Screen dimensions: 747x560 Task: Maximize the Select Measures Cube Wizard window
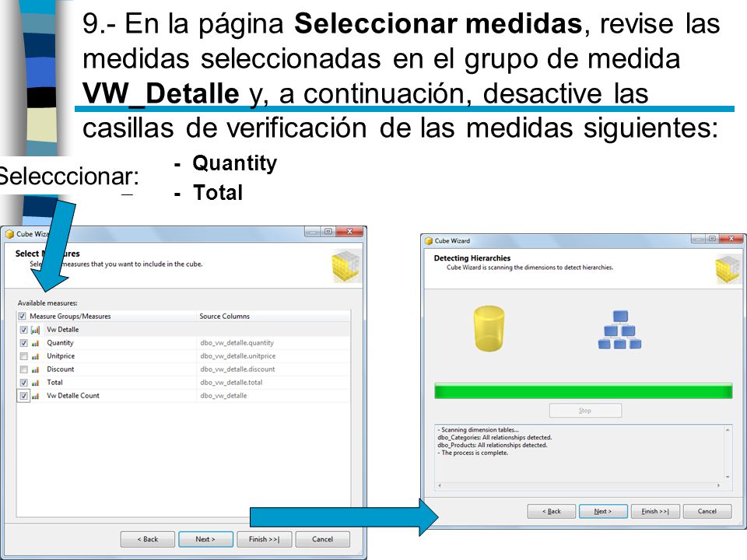tap(328, 232)
